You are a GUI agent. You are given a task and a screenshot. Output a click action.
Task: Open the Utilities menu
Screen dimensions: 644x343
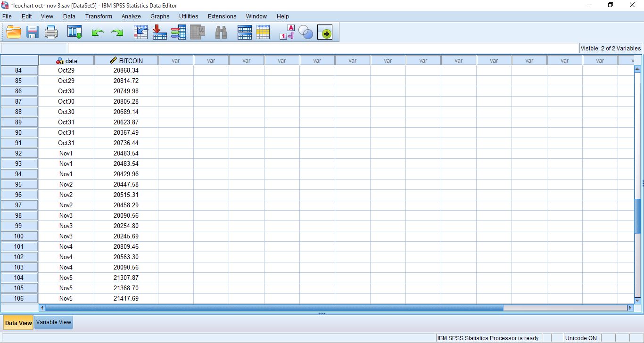pyautogui.click(x=189, y=16)
